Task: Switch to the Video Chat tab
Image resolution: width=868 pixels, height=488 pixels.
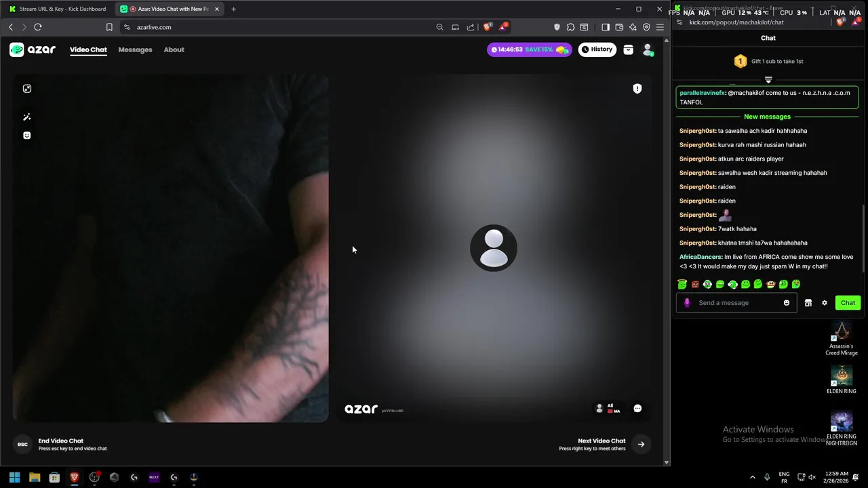Action: (x=88, y=49)
